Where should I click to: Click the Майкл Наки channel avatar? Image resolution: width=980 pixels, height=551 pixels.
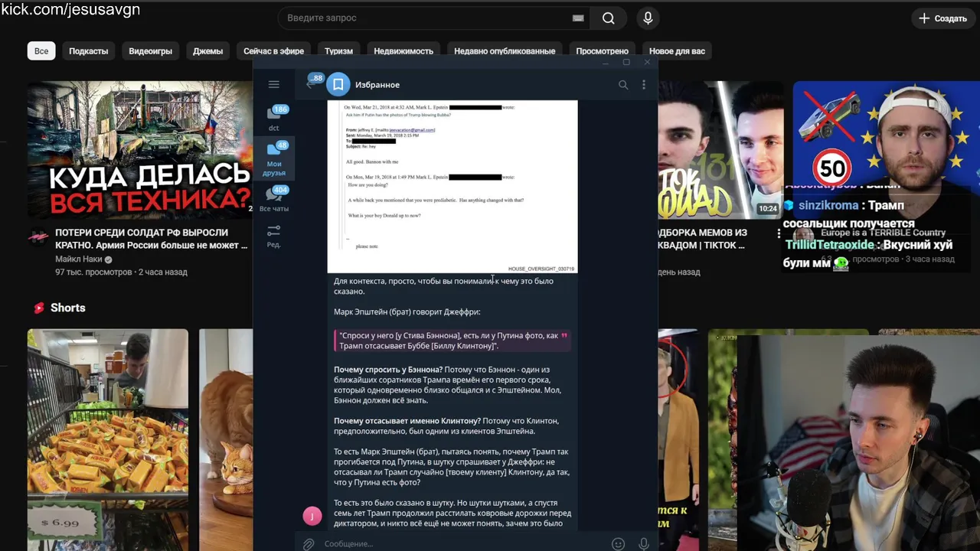(x=38, y=237)
